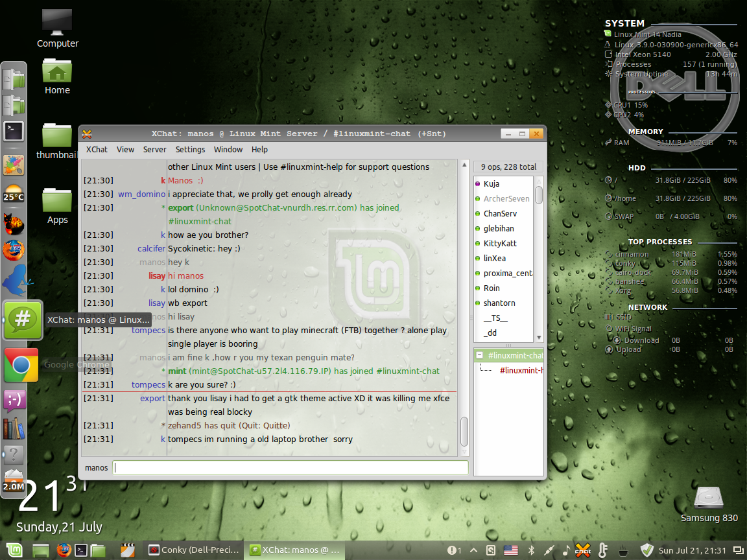Click the notification count indicator in panel

point(454,550)
